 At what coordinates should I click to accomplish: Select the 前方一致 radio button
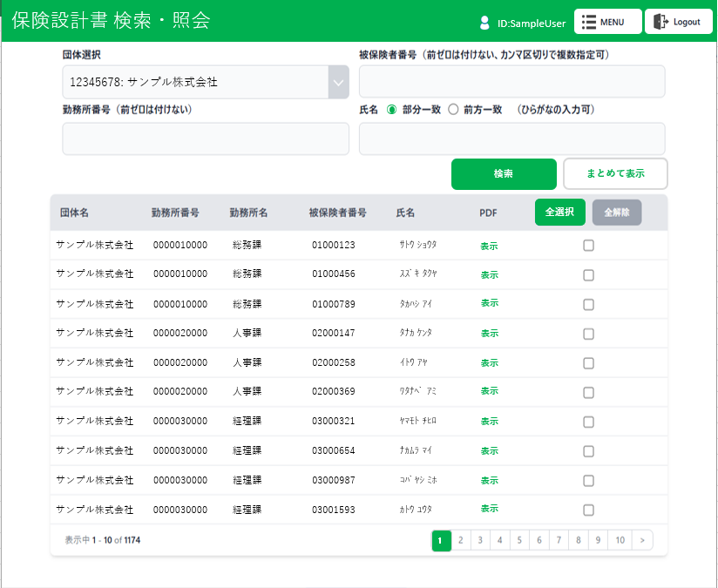tap(453, 110)
